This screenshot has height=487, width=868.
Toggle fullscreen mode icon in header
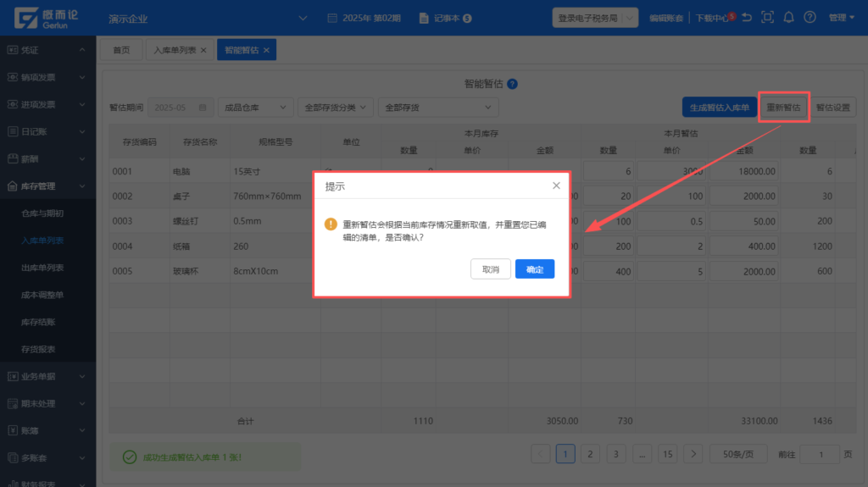click(768, 17)
